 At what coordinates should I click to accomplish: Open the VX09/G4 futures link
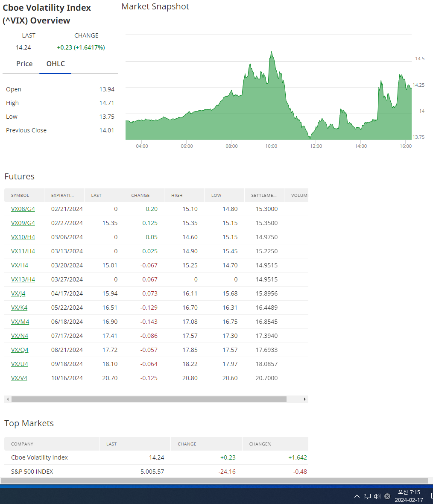coord(23,223)
